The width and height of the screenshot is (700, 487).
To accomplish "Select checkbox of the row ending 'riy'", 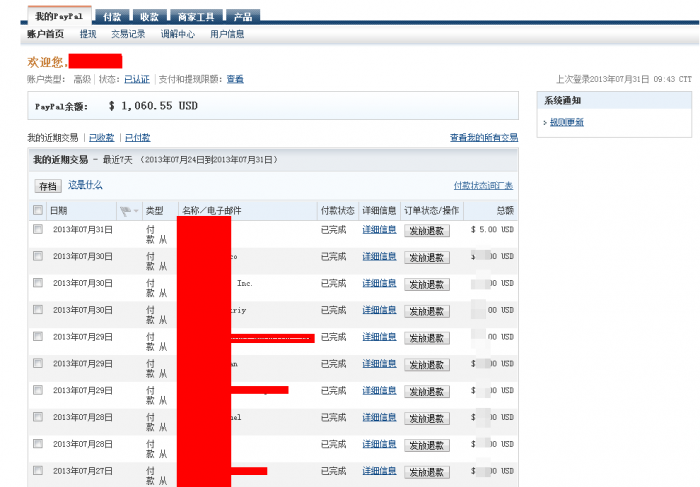I will pos(38,310).
